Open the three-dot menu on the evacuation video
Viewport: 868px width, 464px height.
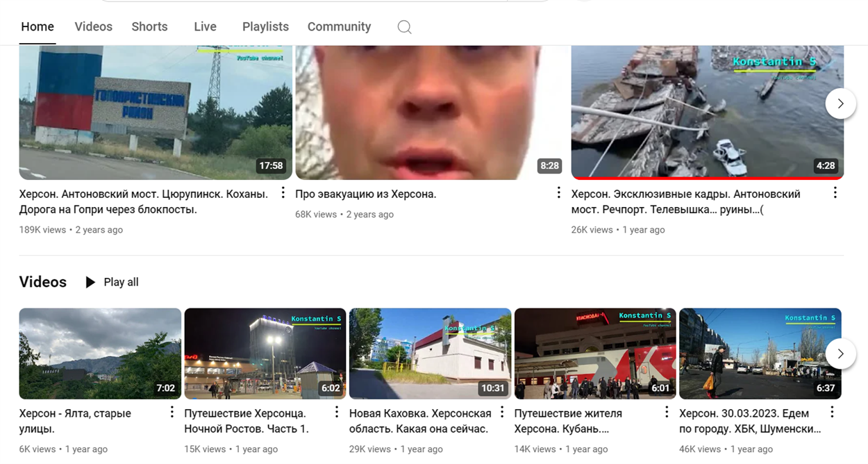point(558,192)
